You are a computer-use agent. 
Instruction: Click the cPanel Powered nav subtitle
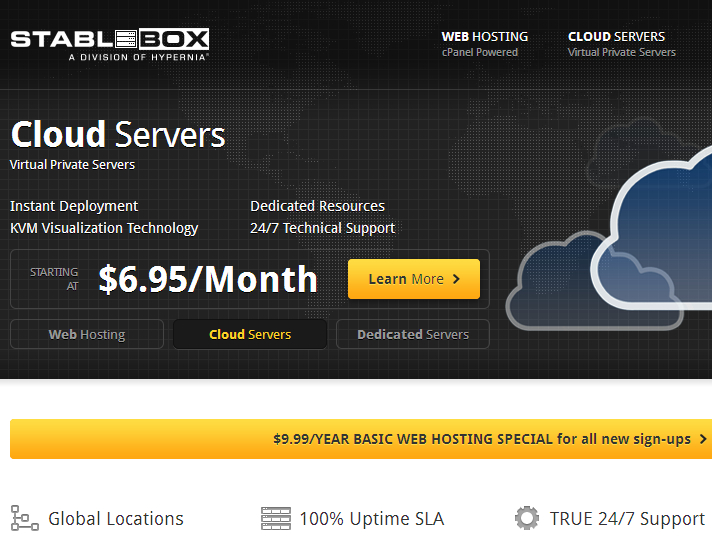(x=480, y=52)
